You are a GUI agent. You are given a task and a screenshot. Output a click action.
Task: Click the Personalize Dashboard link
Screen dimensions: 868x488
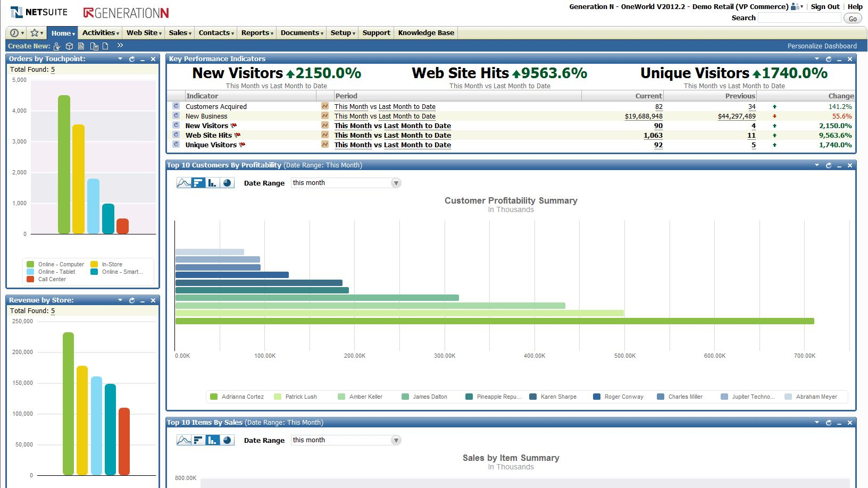tap(822, 46)
